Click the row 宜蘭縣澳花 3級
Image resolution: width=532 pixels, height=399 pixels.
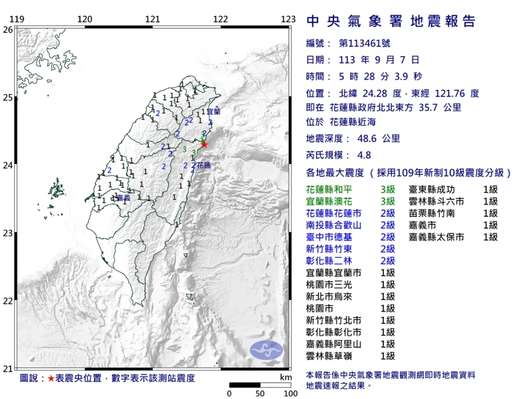(351, 202)
